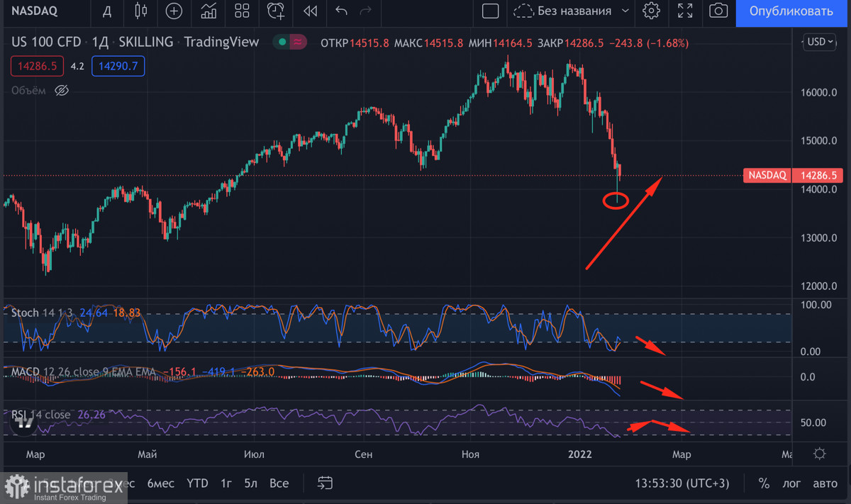The width and height of the screenshot is (851, 504).
Task: Open timezone menu at 13:53:30 (UTC+3)
Action: pos(682,483)
